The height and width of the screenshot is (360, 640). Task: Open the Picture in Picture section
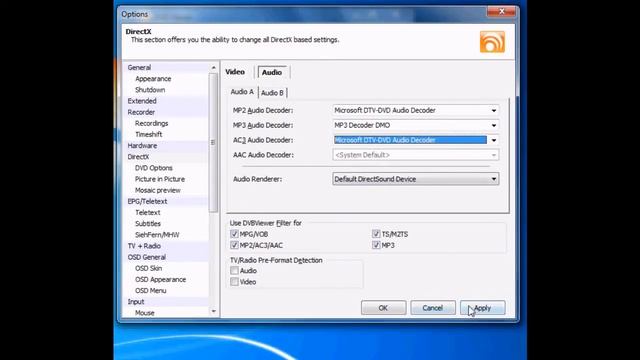tap(160, 179)
